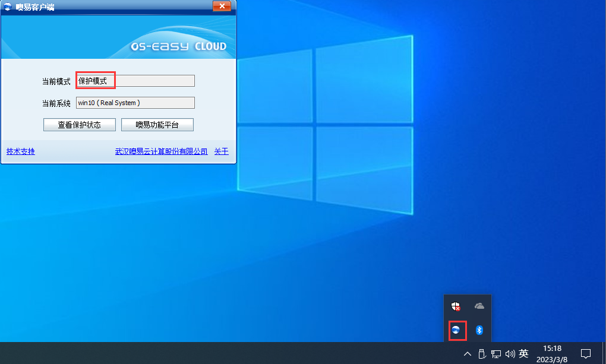Visit the 武汉噢易云计算股份有限公司 link

(x=162, y=151)
